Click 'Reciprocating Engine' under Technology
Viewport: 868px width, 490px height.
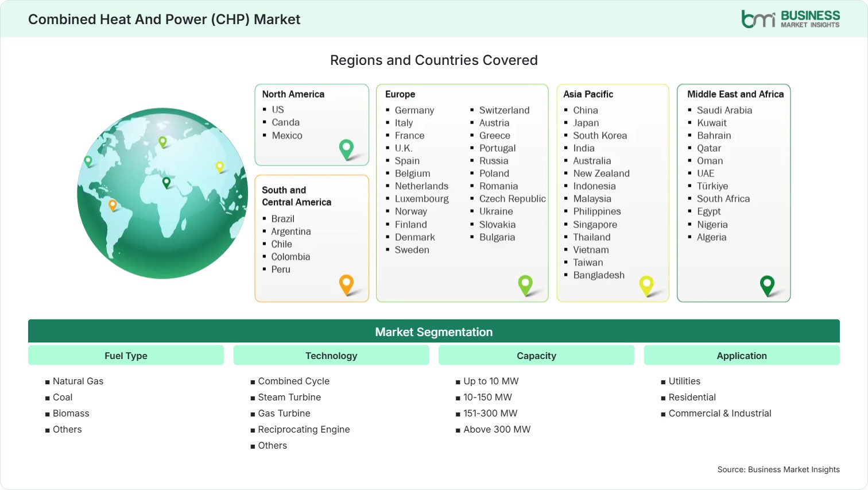point(304,429)
